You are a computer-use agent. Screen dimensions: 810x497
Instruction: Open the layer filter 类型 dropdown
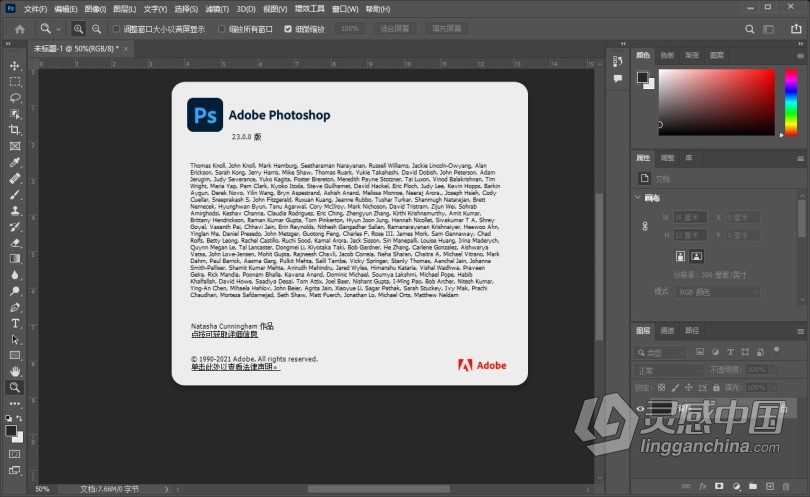660,353
